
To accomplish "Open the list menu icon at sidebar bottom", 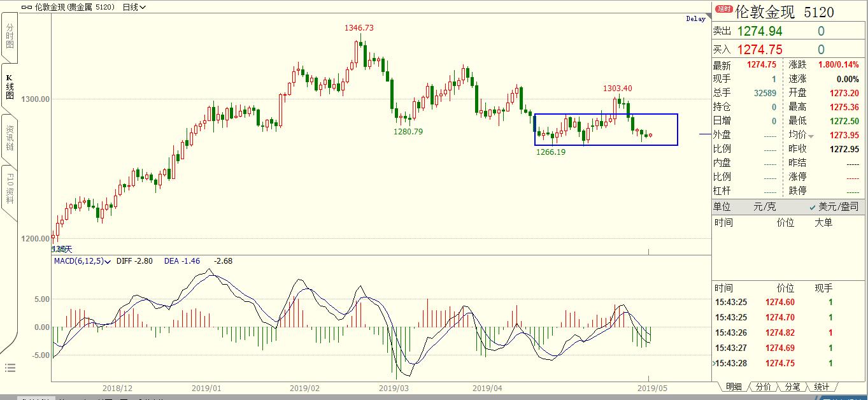I will (x=10, y=368).
